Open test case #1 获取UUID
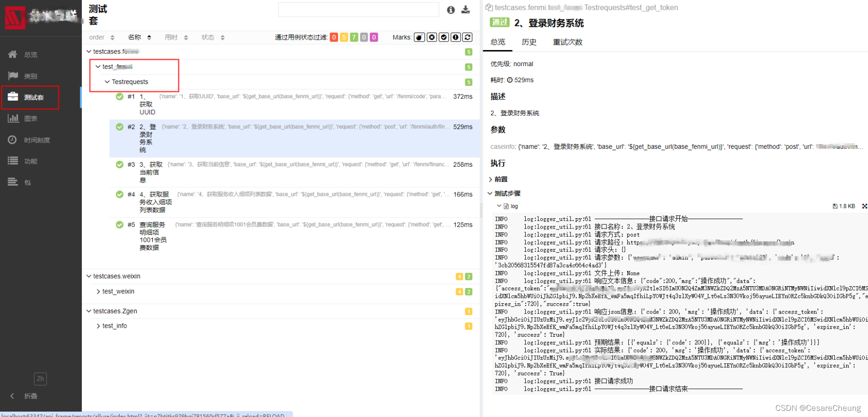 (295, 104)
